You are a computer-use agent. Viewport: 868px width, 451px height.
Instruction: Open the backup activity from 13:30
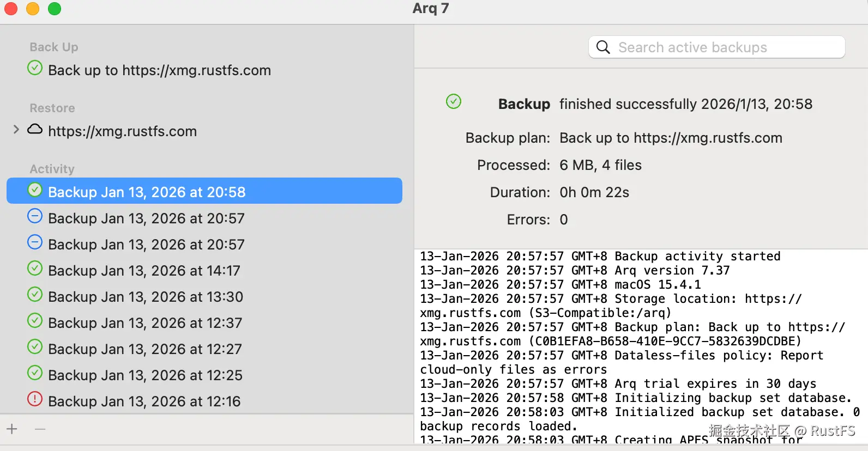146,297
